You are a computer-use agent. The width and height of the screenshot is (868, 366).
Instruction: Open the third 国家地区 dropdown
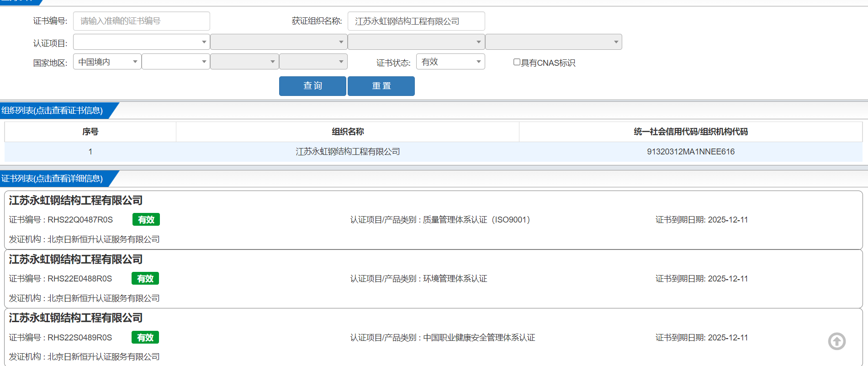(x=244, y=62)
